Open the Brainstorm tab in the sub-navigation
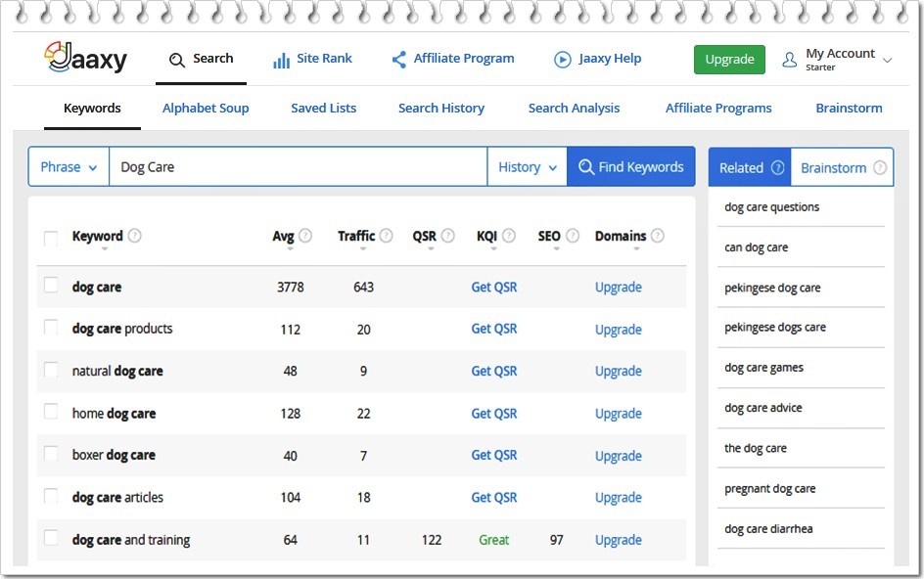The width and height of the screenshot is (924, 579). point(850,109)
